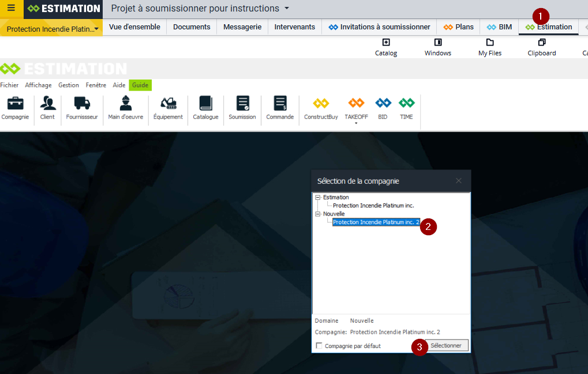
Task: Open the Compagnie toolbar icon
Action: click(15, 104)
